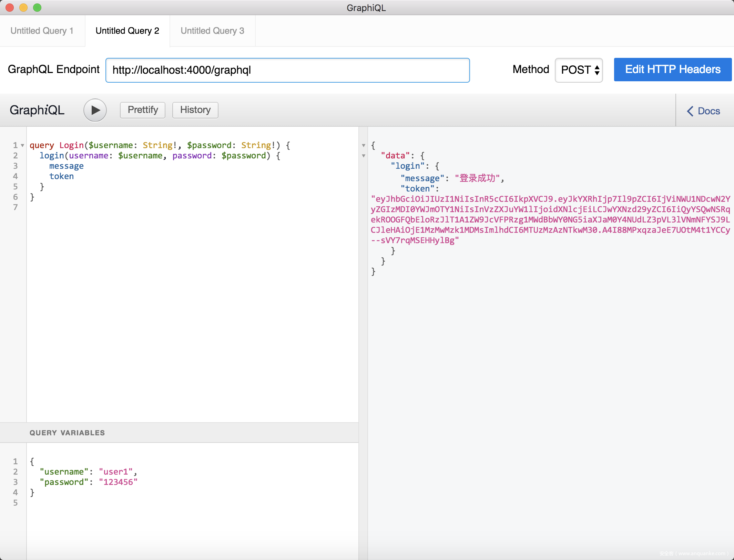
Task: Collapse the query at line 1 fold arrow
Action: coord(22,145)
